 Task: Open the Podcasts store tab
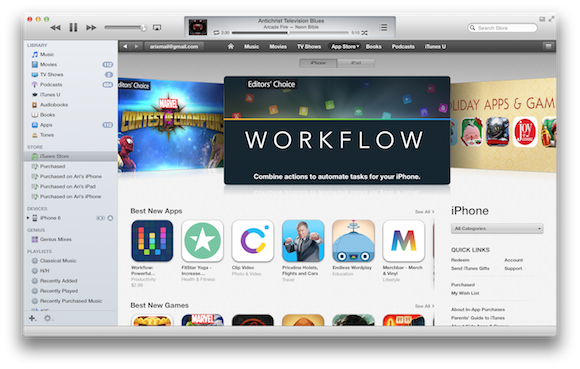(x=403, y=47)
